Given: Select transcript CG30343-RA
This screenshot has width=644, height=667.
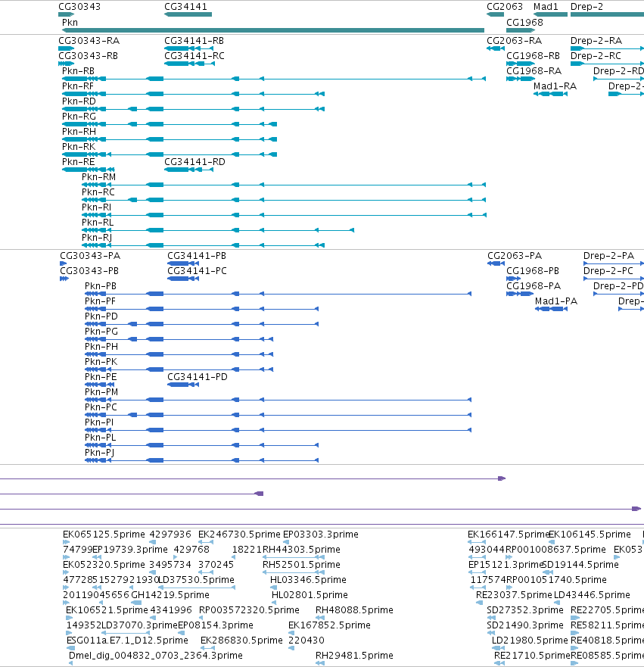Looking at the screenshot, I should coord(89,41).
